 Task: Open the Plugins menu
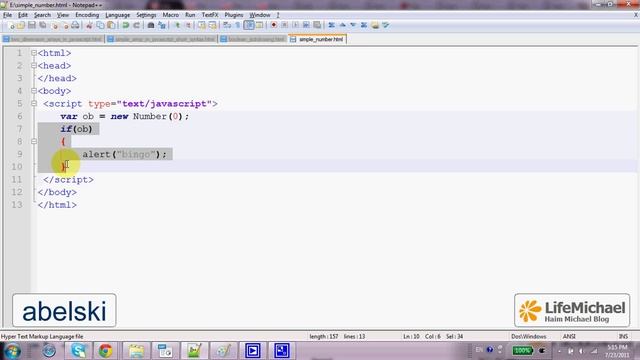click(233, 15)
